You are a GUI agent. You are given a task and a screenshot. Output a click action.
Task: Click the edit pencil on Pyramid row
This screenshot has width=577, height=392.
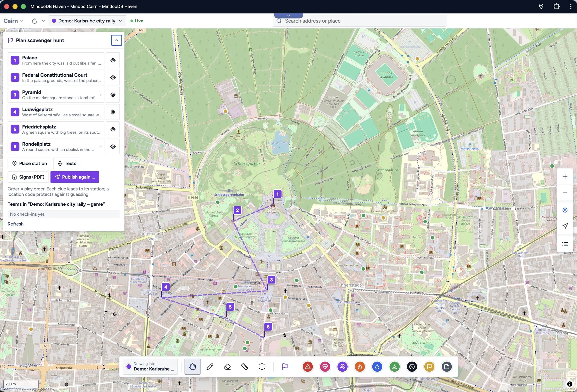coord(100,95)
